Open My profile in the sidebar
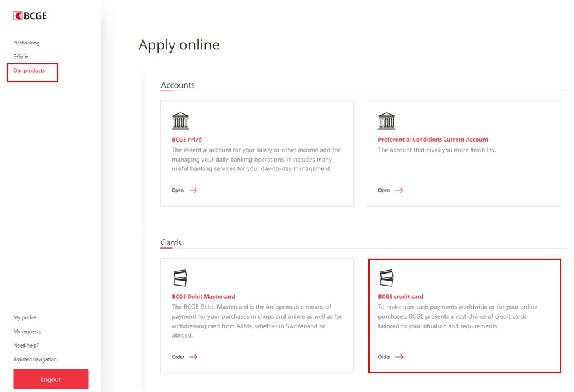Image resolution: width=574 pixels, height=392 pixels. coord(25,317)
